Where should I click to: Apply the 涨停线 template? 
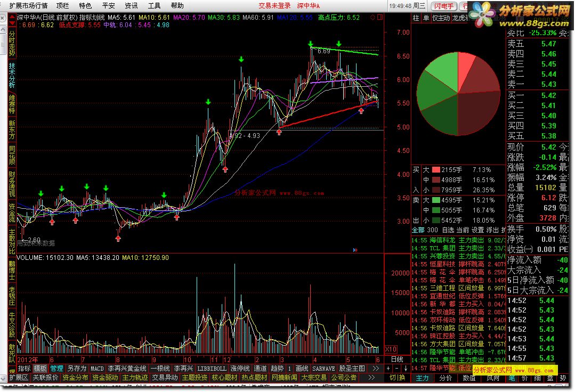240,368
